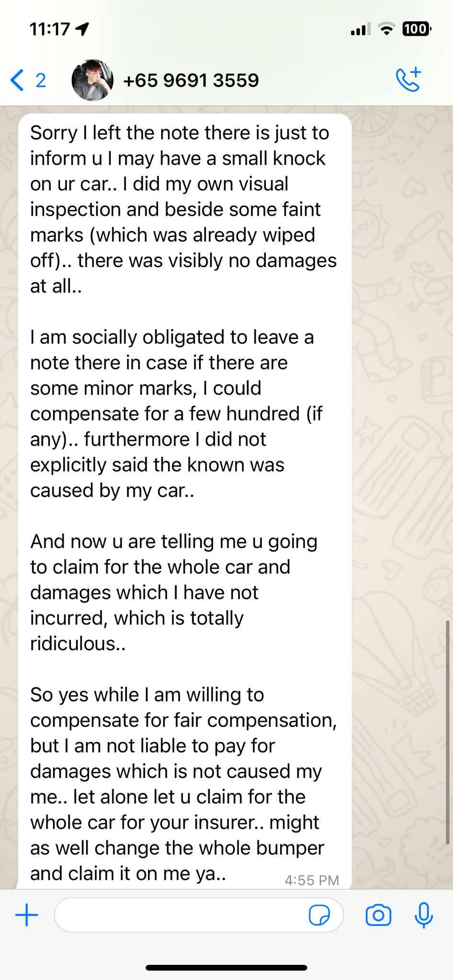Open attachments with the plus icon
The image size is (453, 980).
pyautogui.click(x=27, y=915)
